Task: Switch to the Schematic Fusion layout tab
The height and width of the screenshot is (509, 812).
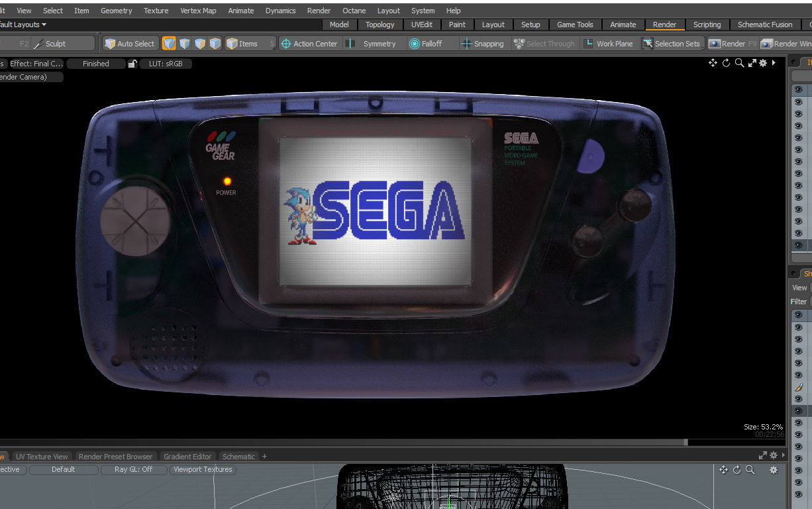Action: tap(765, 25)
